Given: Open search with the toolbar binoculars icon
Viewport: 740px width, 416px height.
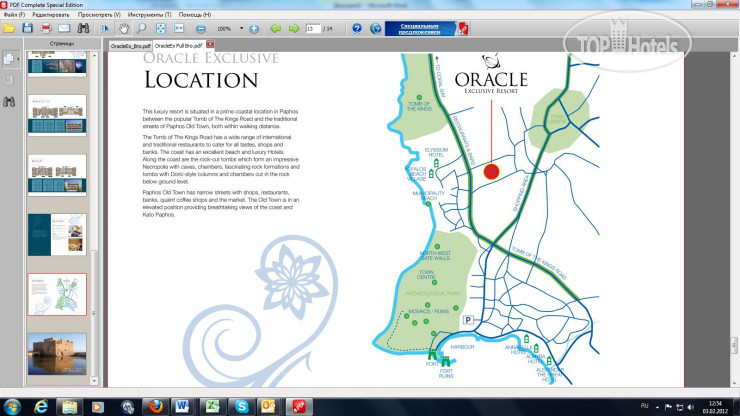Looking at the screenshot, I should point(84,28).
